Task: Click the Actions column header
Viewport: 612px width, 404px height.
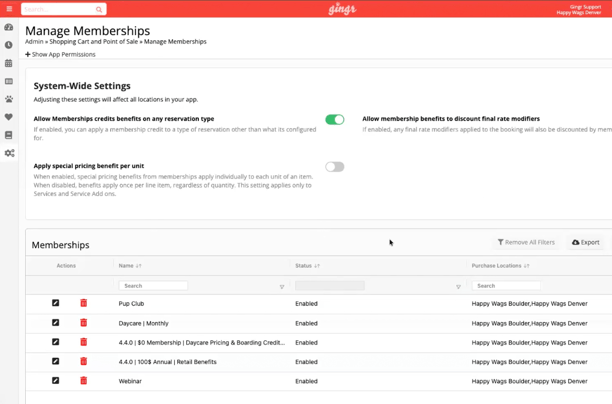Action: pos(66,266)
